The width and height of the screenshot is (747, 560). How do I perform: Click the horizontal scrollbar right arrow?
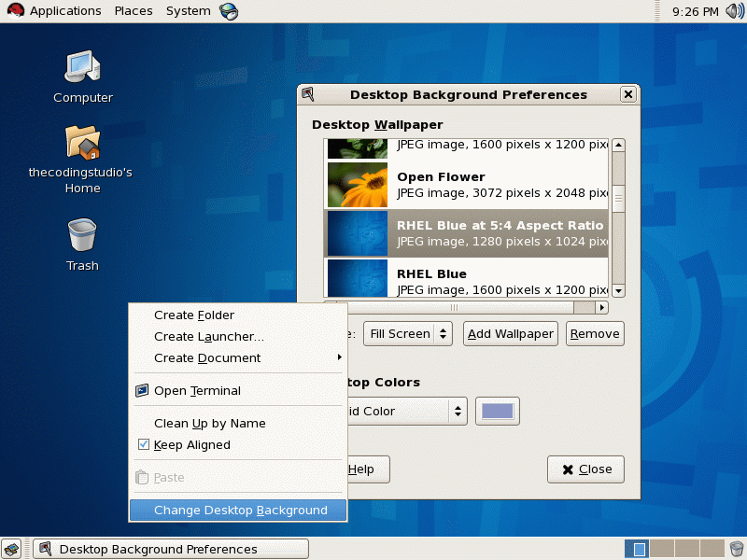coord(602,308)
